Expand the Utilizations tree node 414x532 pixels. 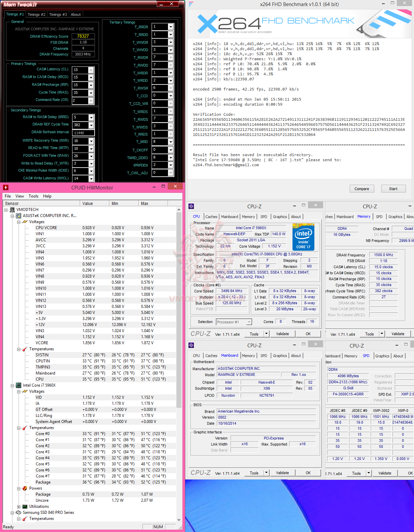(x=19, y=506)
